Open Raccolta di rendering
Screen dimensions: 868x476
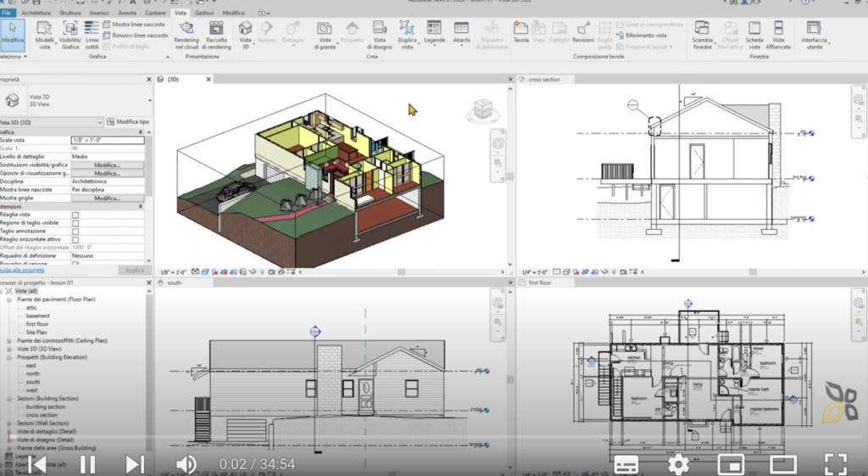[216, 36]
